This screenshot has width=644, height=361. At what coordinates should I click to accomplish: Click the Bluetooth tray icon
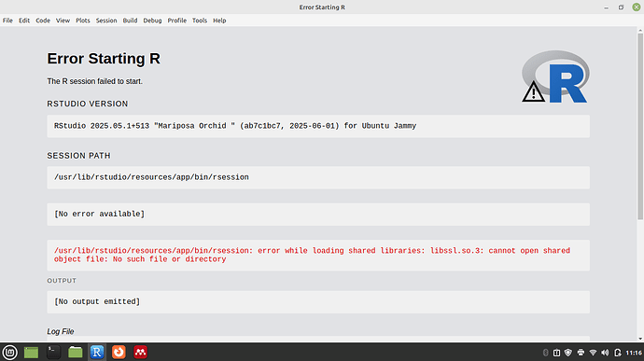click(545, 353)
